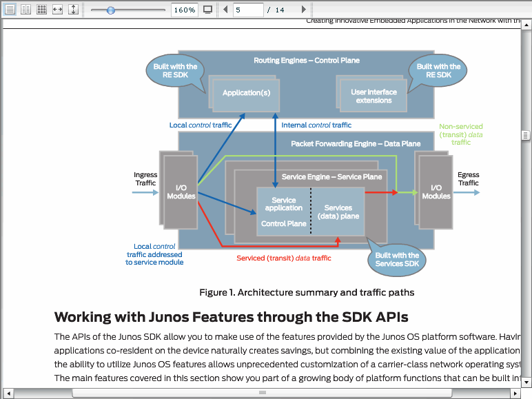The image size is (532, 399).
Task: Click 'Service application' text in diagram
Action: 284,204
